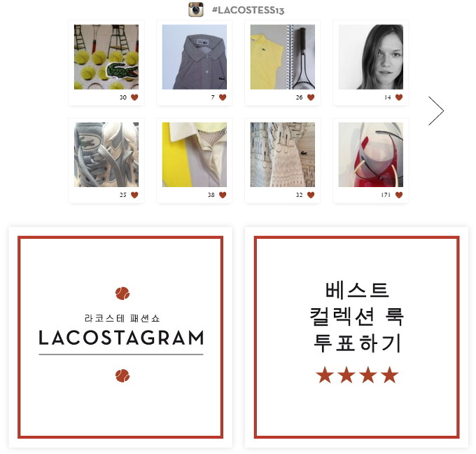Click the four red stars rating
The image size is (476, 454).
point(357,375)
